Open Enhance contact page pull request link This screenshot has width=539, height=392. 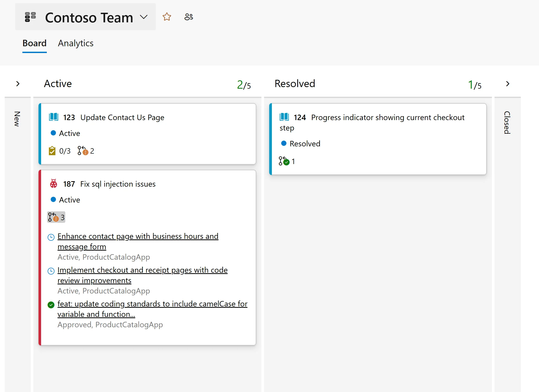(x=138, y=241)
